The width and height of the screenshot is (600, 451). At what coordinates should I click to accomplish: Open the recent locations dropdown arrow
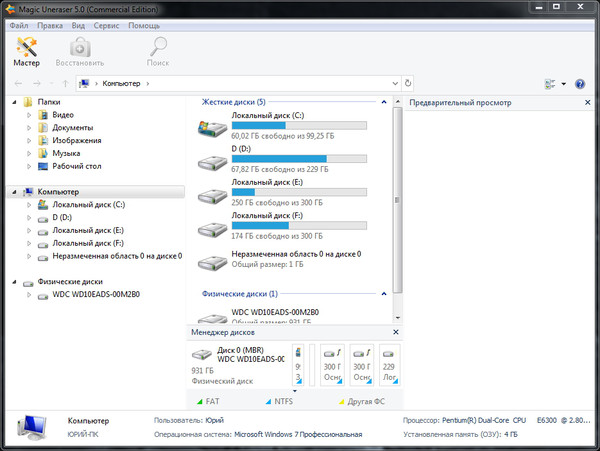pos(52,83)
